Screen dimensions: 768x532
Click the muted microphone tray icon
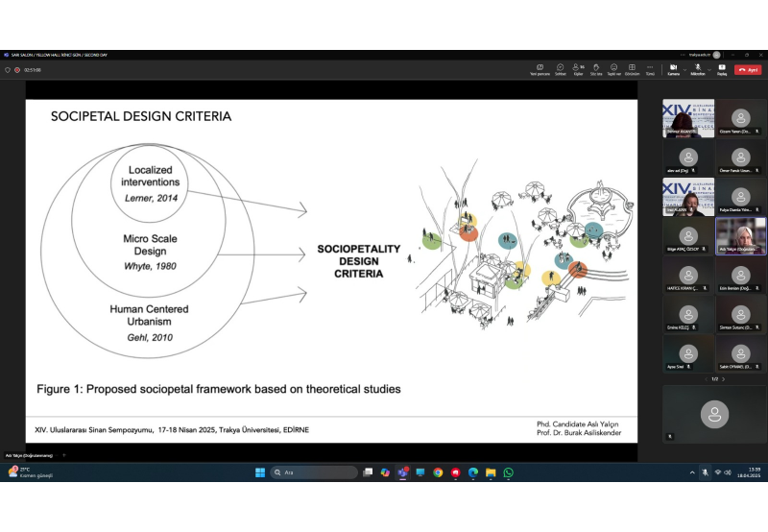(705, 472)
